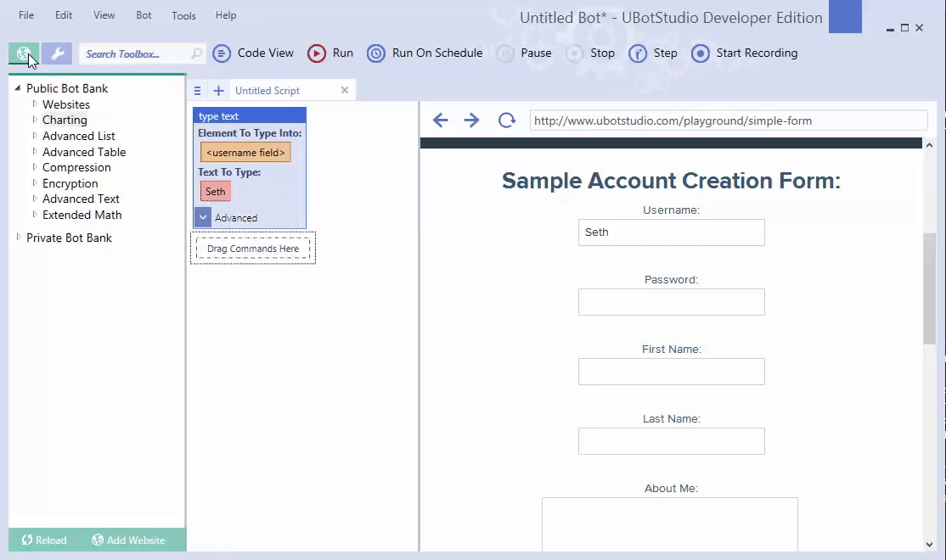Click the browser URL address bar
This screenshot has height=560, width=946.
(729, 120)
